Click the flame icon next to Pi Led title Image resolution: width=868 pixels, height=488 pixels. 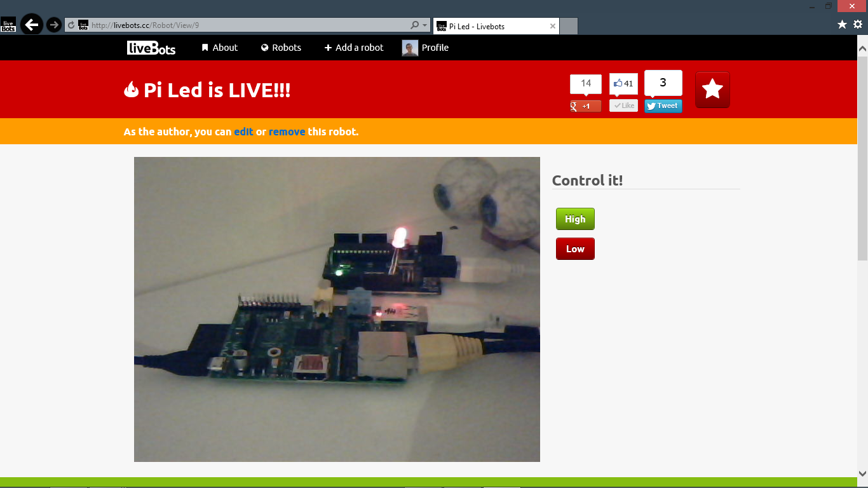point(131,90)
